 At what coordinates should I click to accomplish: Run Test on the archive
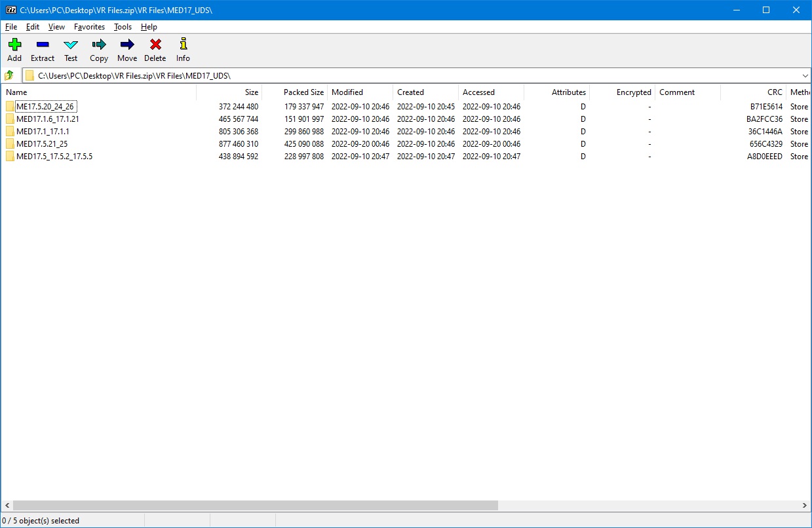point(71,45)
